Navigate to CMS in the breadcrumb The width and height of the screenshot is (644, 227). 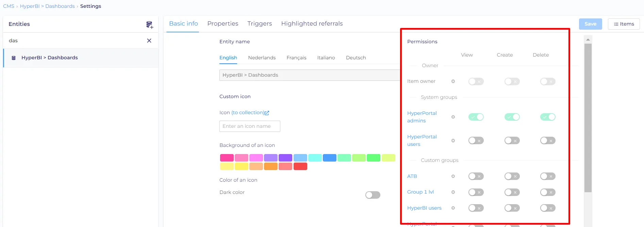pyautogui.click(x=9, y=6)
